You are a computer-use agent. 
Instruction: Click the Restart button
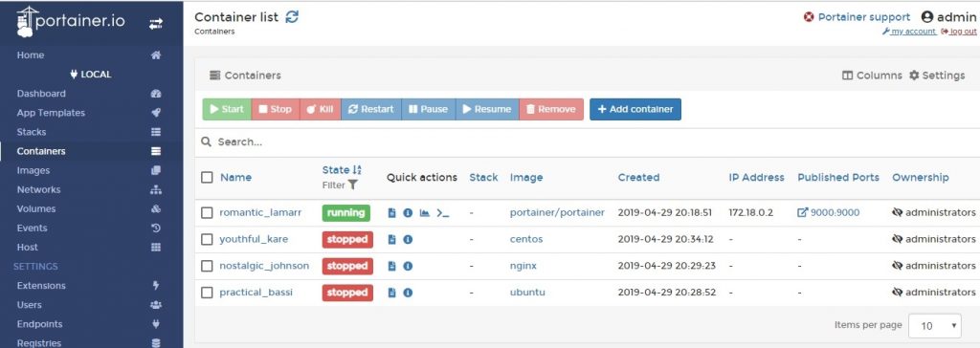[x=371, y=109]
